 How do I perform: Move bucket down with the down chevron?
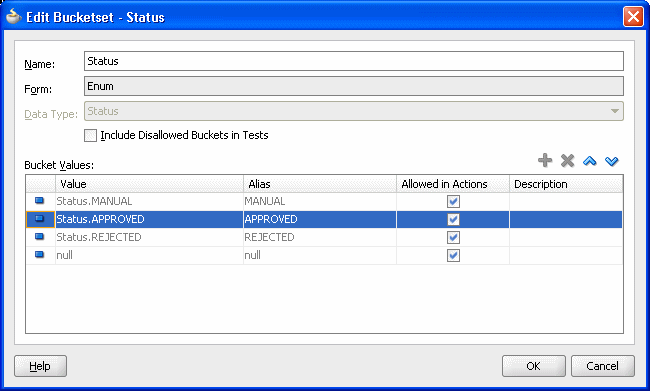[611, 161]
